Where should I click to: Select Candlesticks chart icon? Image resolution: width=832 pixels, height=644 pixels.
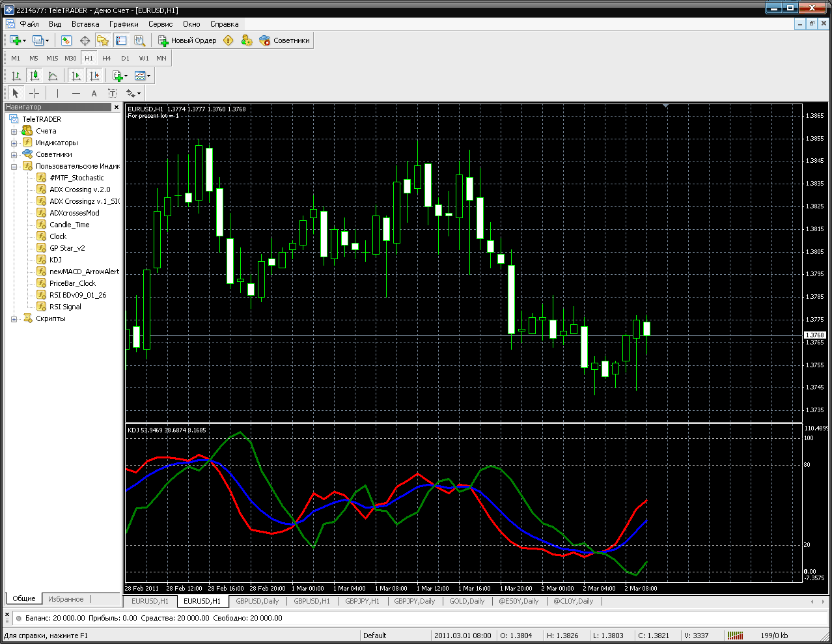pos(35,76)
